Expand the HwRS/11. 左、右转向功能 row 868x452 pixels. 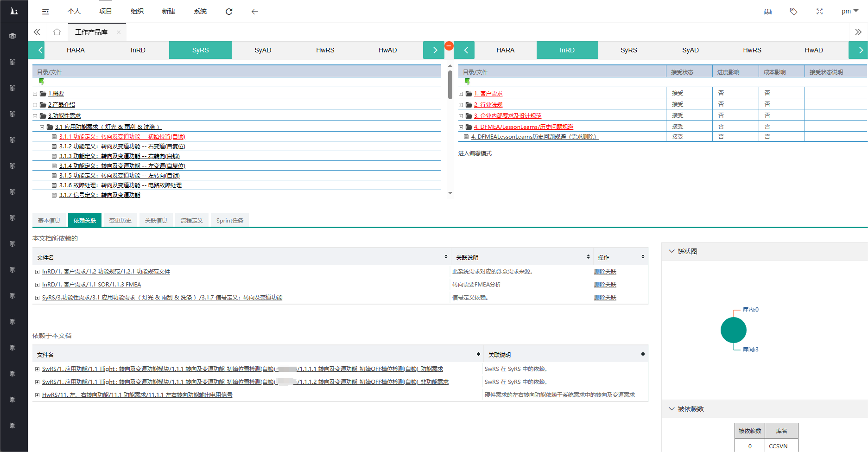(37, 395)
